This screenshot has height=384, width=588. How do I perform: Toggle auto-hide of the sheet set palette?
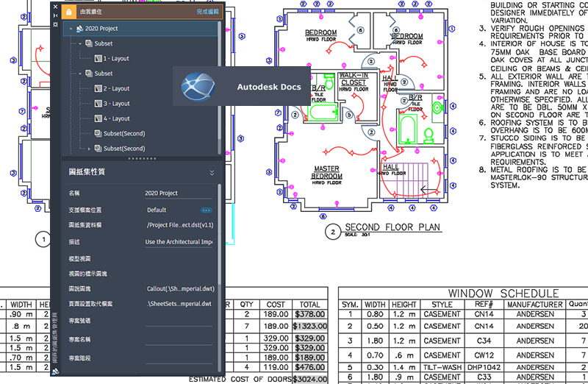point(56,15)
